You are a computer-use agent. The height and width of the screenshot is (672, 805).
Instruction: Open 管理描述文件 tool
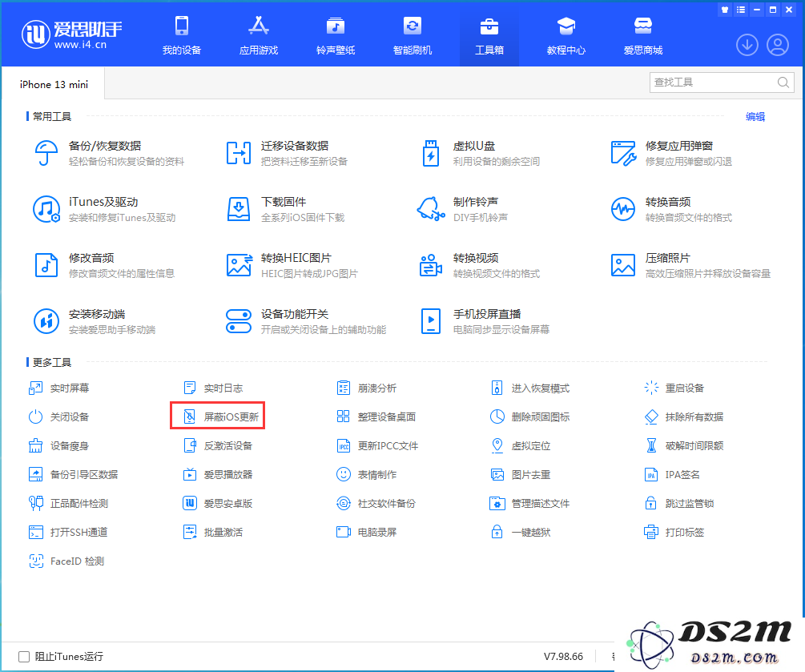pyautogui.click(x=530, y=503)
